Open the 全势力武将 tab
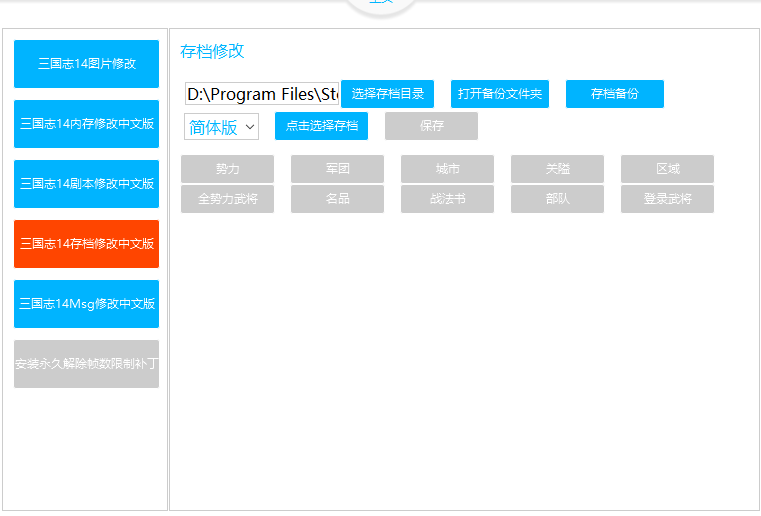The width and height of the screenshot is (761, 516). point(228,199)
